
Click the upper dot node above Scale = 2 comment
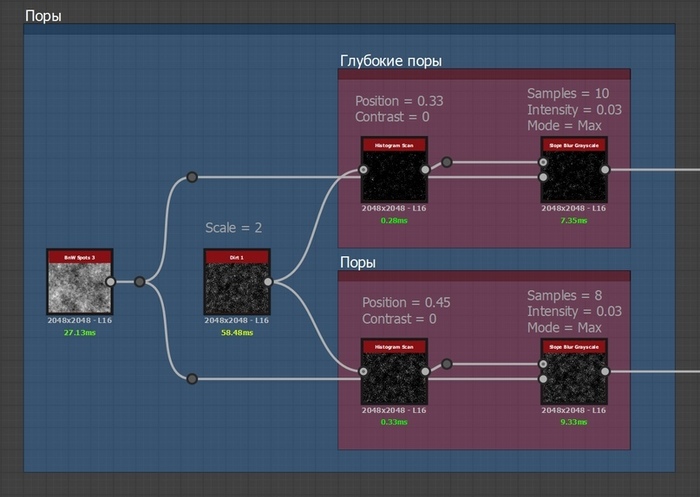pos(192,177)
